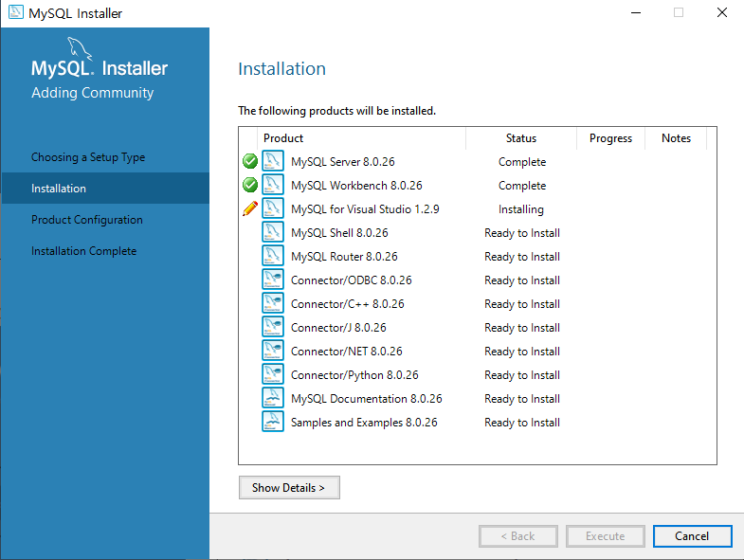The height and width of the screenshot is (560, 744).
Task: Click Complete status for MySQL Server
Action: (x=522, y=162)
